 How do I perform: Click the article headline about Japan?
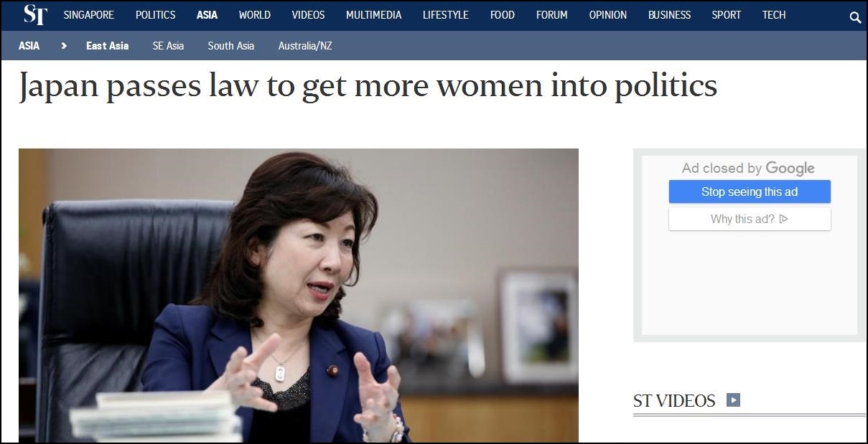pos(368,87)
